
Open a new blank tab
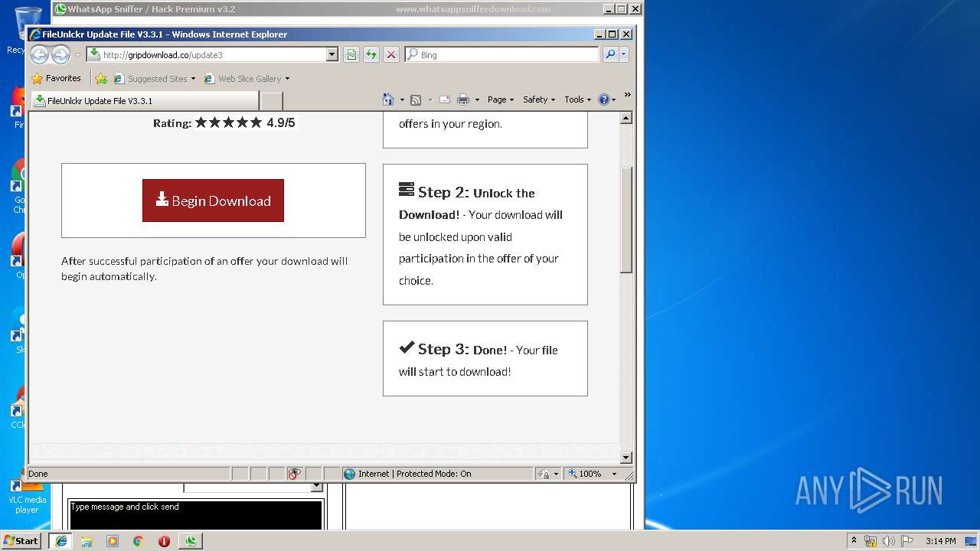coord(272,101)
